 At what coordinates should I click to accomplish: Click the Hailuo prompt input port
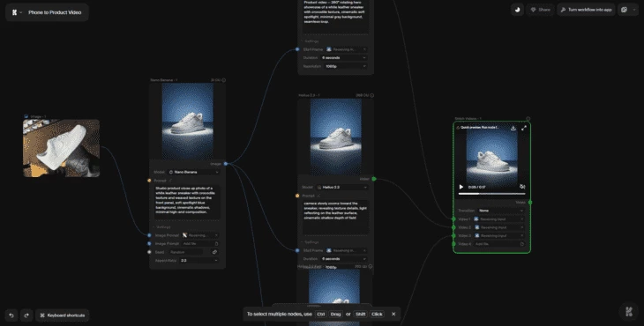(x=297, y=196)
